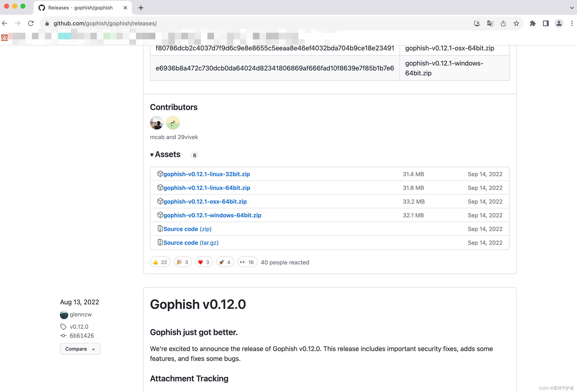
Task: Open glennzw author profile link
Action: 81,314
